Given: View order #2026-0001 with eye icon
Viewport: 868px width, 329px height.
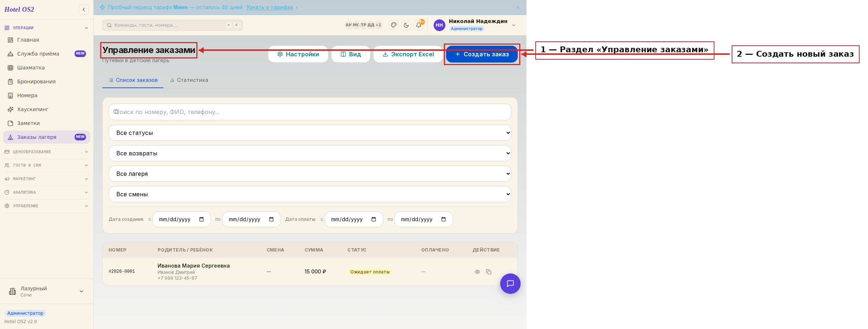Looking at the screenshot, I should click(477, 272).
